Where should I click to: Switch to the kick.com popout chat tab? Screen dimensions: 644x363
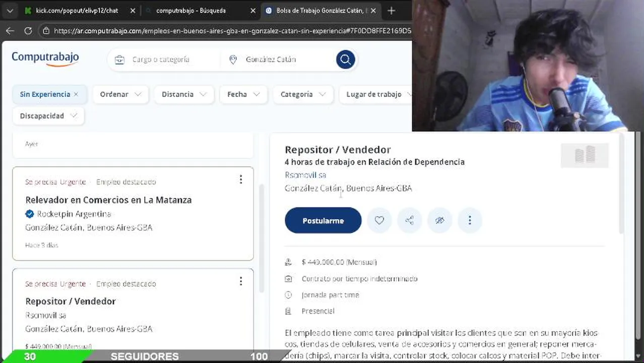(x=77, y=11)
